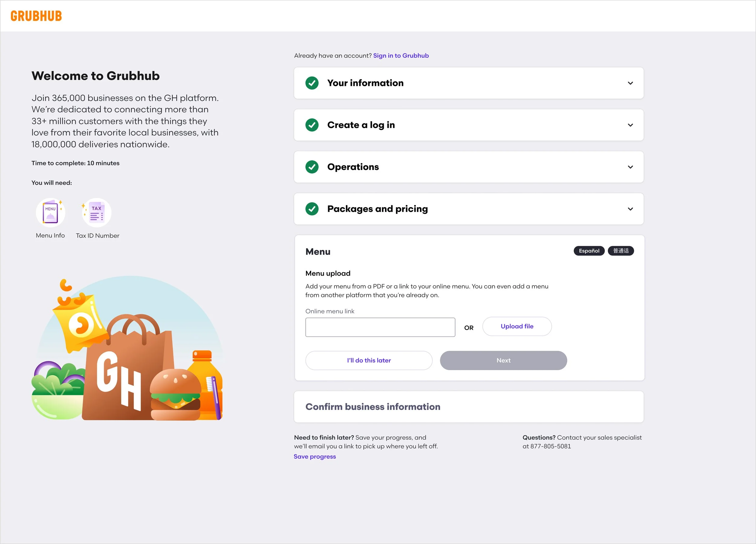The width and height of the screenshot is (756, 544).
Task: Open the Confirm business information section
Action: pyautogui.click(x=373, y=407)
